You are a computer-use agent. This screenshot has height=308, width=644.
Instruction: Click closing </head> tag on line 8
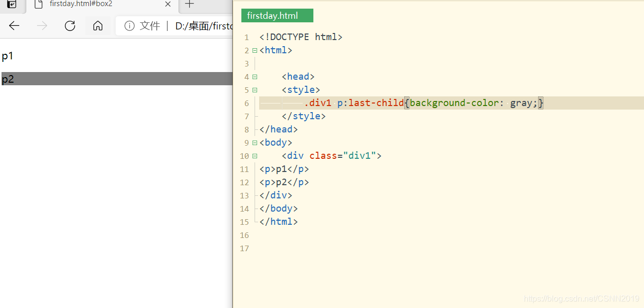pyautogui.click(x=278, y=129)
